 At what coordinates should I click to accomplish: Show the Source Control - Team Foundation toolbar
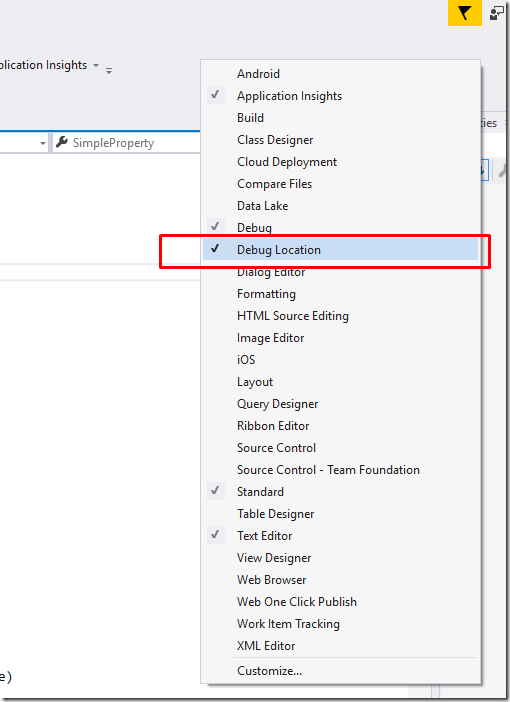[340, 470]
